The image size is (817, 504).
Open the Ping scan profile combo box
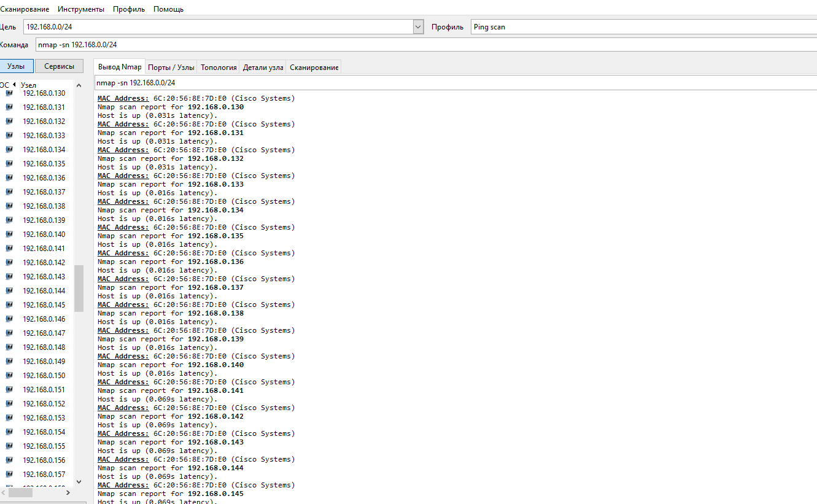643,27
